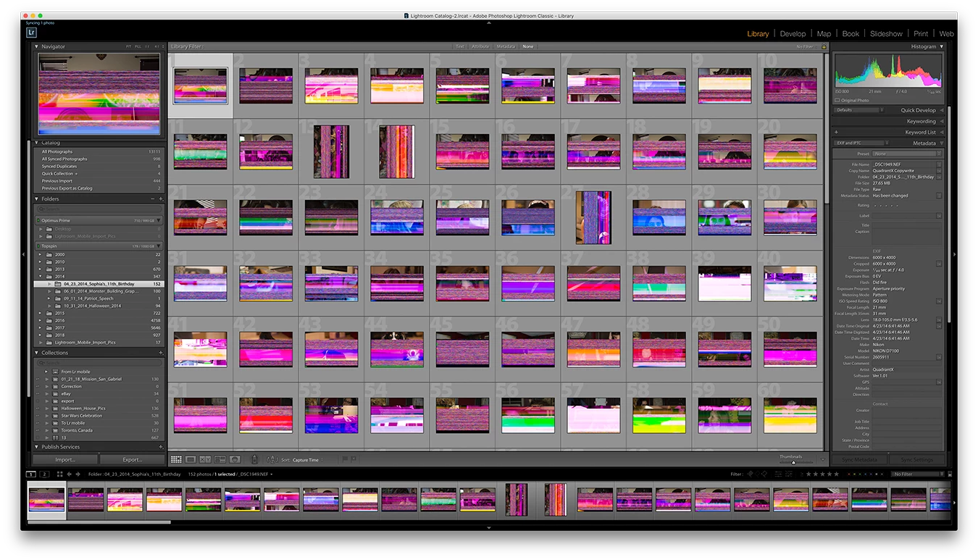Toggle filter switch at filmstrip far right

tap(950, 475)
